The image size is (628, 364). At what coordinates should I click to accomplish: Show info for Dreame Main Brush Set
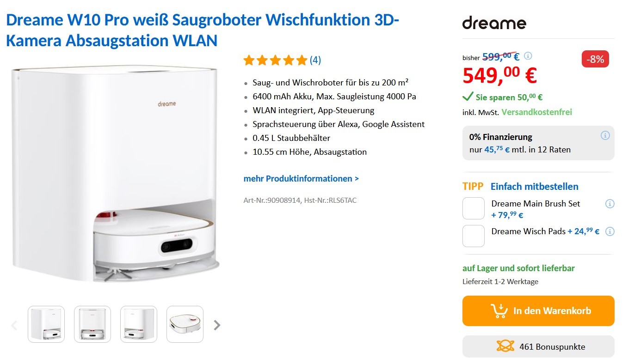(610, 204)
